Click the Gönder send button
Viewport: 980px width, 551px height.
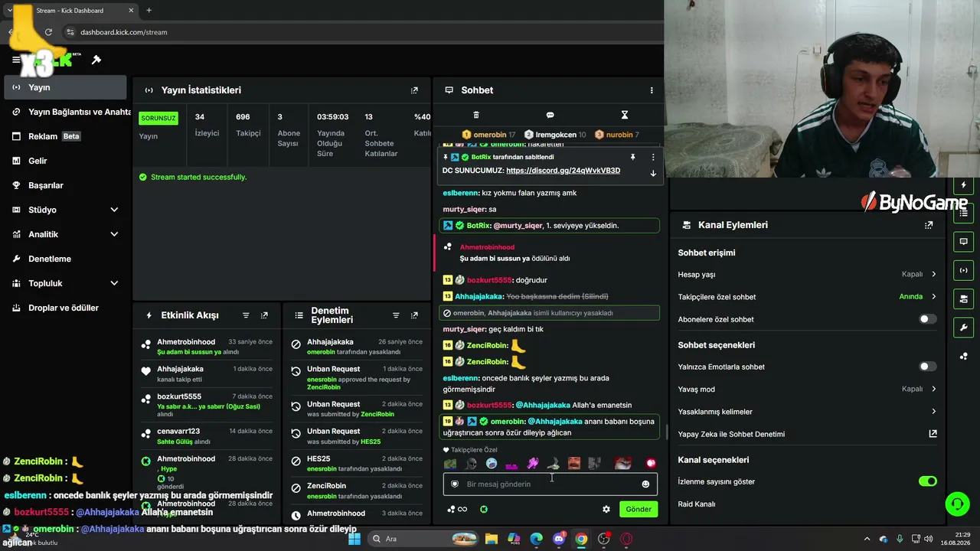[639, 509]
